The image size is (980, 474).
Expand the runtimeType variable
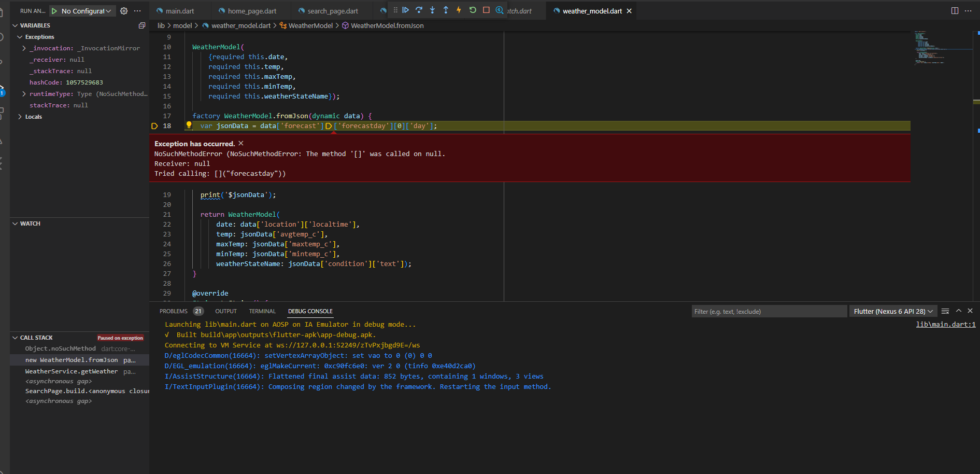[24, 94]
